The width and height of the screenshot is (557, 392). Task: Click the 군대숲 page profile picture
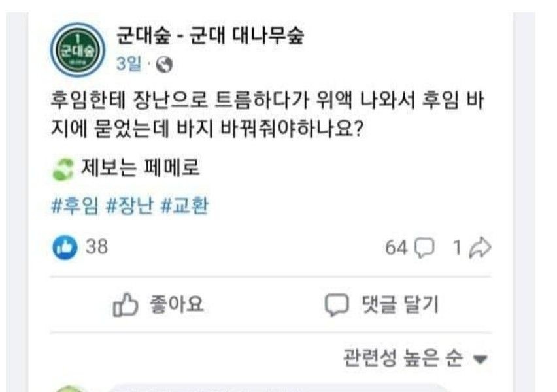point(77,48)
